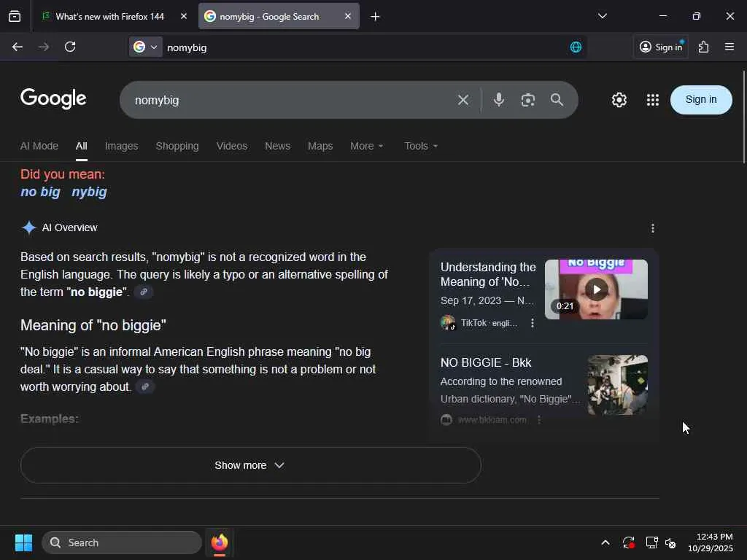The image size is (747, 560).
Task: Open the Tools dropdown
Action: point(421,146)
